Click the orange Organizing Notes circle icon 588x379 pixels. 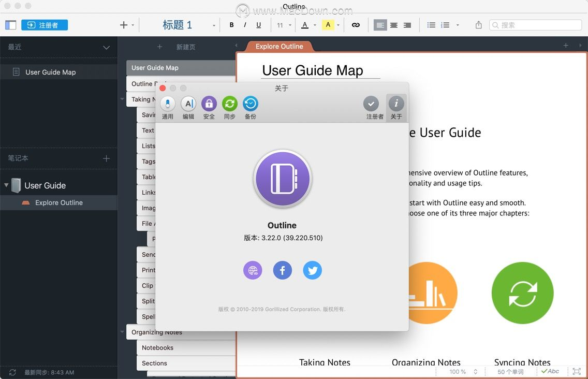click(433, 293)
